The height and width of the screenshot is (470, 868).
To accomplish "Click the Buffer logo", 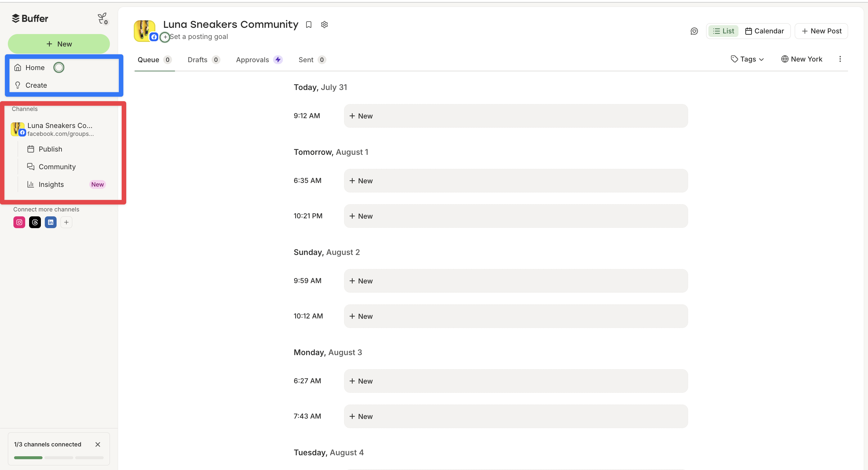I will (30, 18).
